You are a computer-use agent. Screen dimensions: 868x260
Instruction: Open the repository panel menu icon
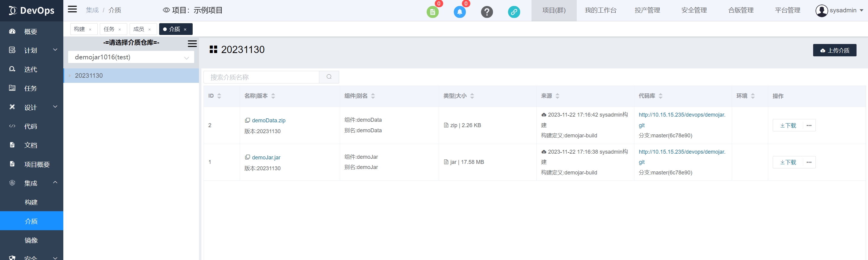192,44
